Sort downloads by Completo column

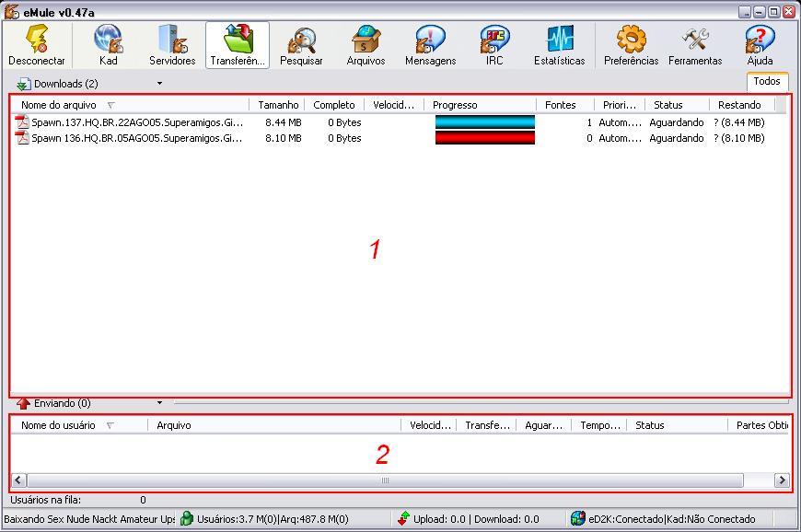[334, 105]
